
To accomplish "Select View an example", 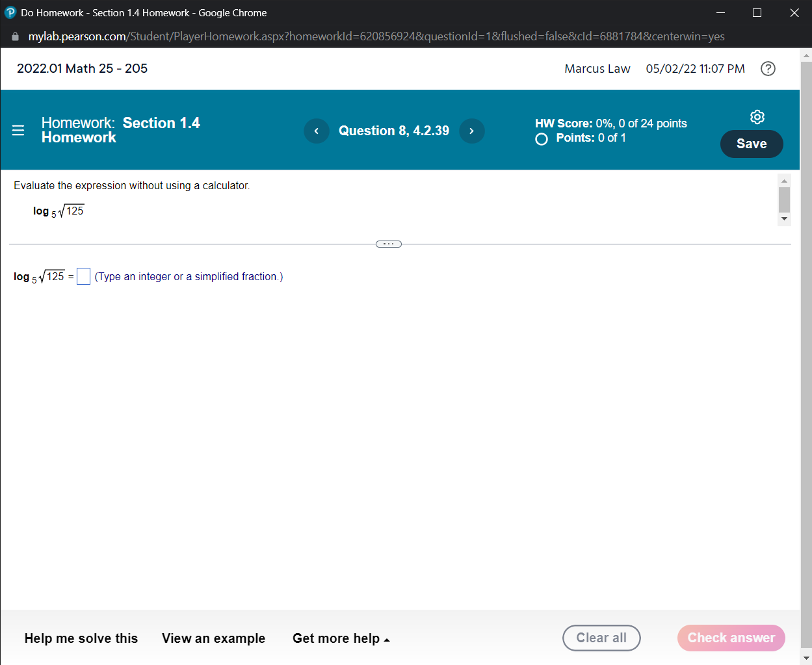I will click(213, 638).
